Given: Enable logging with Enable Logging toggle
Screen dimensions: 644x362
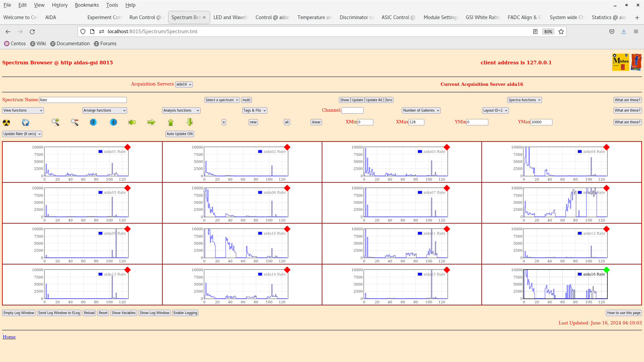Looking at the screenshot, I should [185, 313].
